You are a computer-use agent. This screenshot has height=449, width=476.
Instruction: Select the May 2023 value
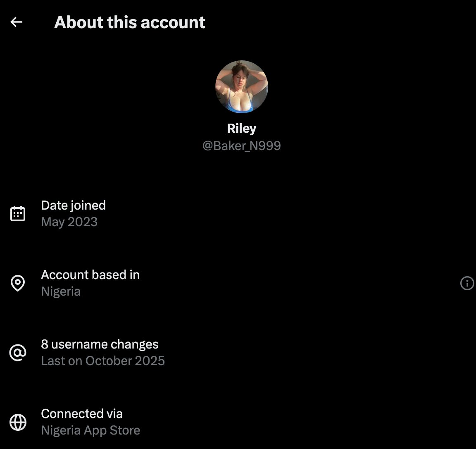(69, 222)
